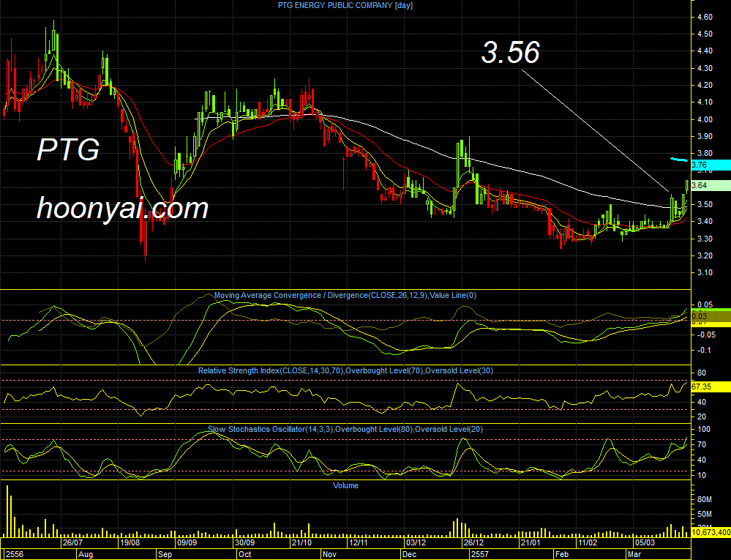Click the 26/12 date label
Image resolution: width=731 pixels, height=560 pixels.
(473, 542)
